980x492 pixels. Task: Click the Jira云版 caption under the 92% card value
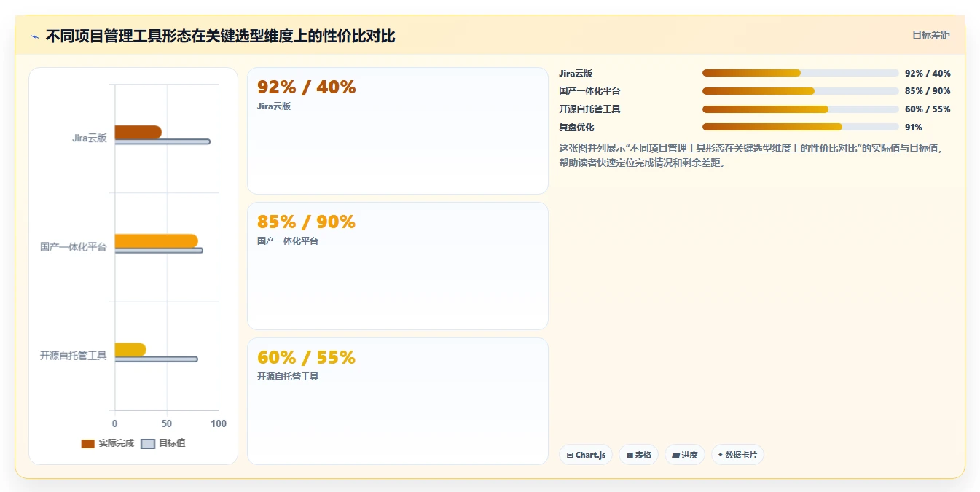point(274,106)
